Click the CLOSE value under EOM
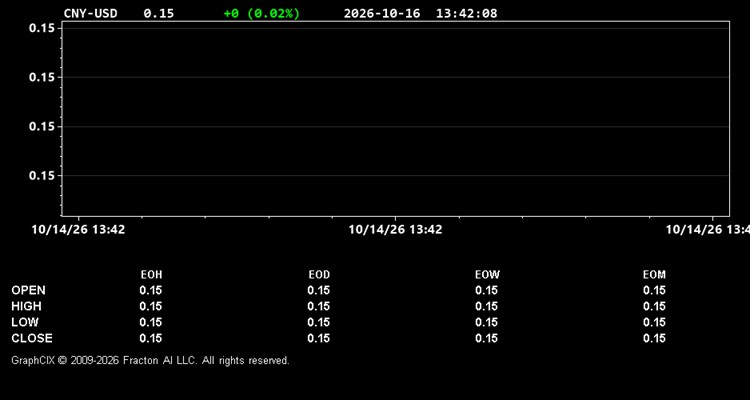 [654, 338]
